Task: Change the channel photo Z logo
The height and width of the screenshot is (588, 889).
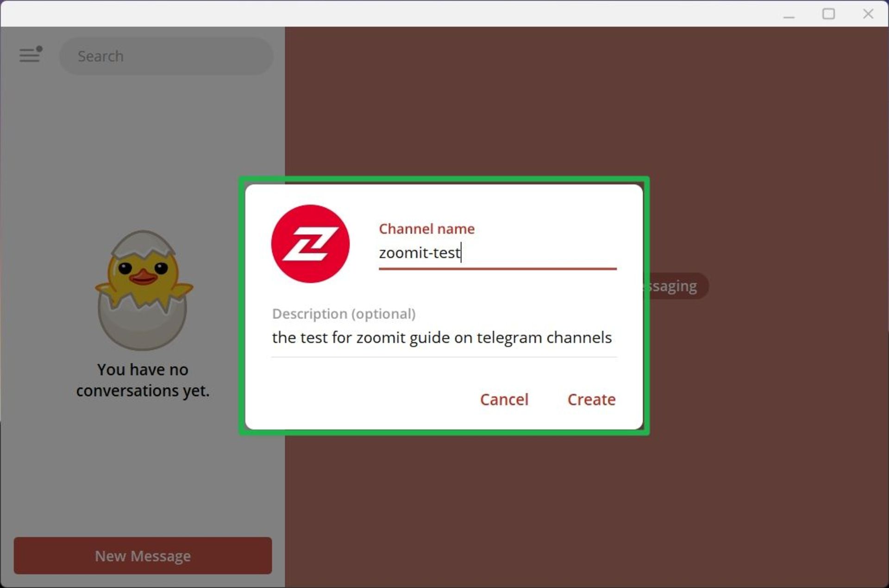Action: [310, 244]
